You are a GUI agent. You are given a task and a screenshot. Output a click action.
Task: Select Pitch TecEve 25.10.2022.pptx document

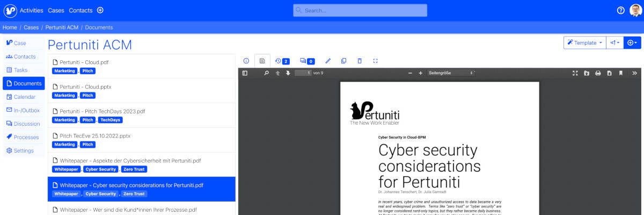point(142,140)
